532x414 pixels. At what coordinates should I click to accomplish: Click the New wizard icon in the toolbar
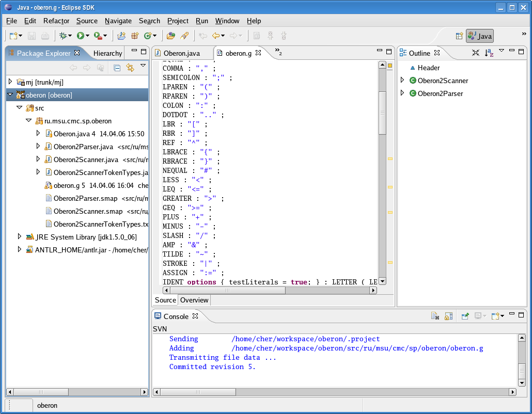[x=13, y=36]
